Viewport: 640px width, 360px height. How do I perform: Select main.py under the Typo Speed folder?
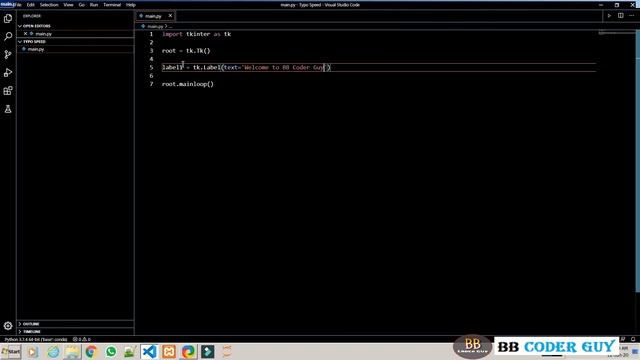pos(36,49)
